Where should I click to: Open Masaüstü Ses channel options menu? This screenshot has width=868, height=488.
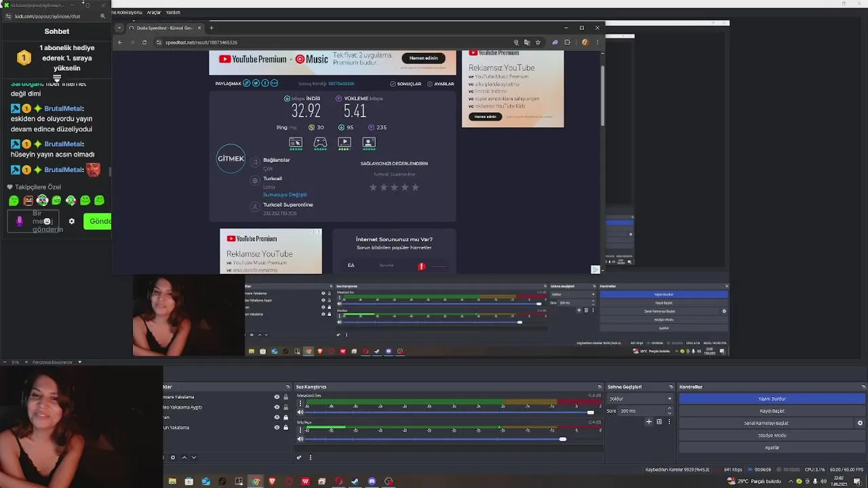click(300, 403)
